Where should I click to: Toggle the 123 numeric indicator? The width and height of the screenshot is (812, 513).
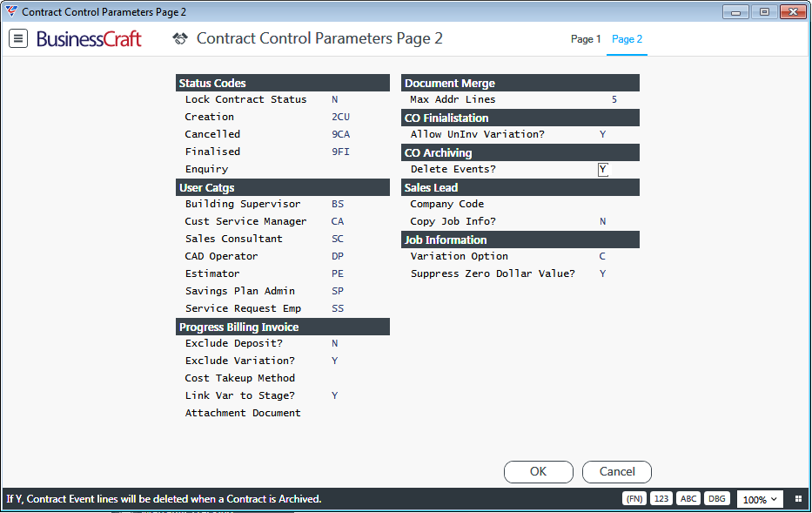pos(661,498)
